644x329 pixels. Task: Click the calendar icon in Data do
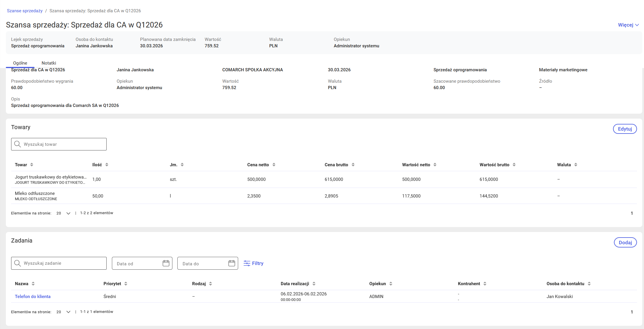click(x=231, y=264)
